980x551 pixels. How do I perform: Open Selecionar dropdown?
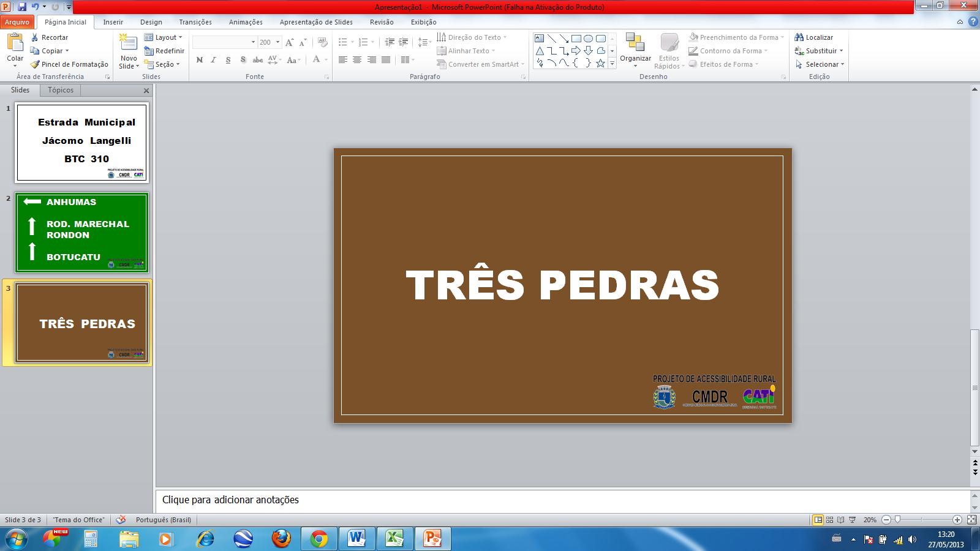pyautogui.click(x=820, y=64)
